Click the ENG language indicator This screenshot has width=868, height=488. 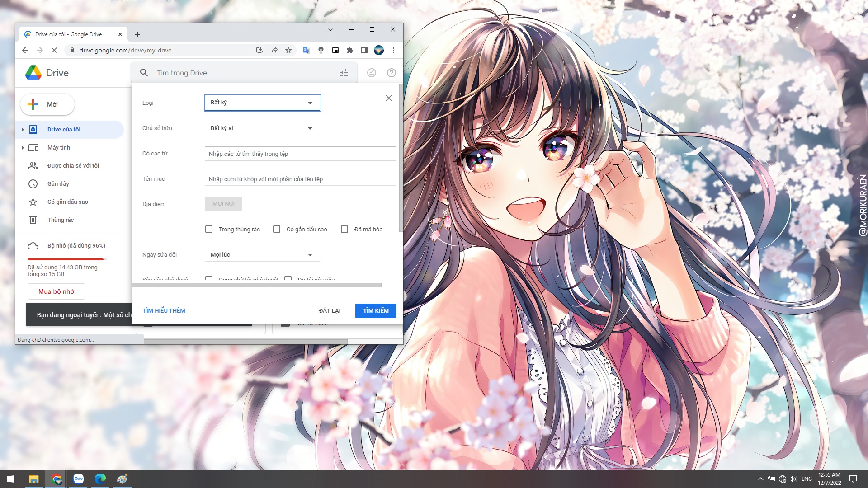[807, 479]
